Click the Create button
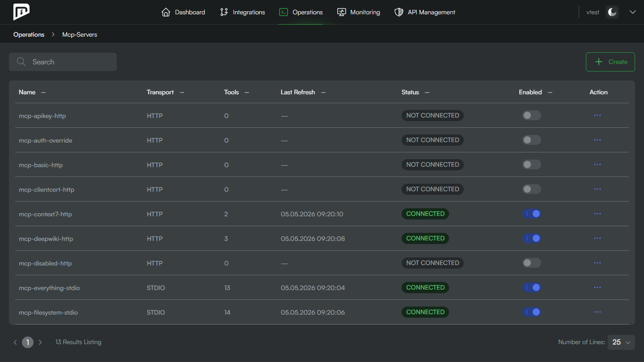This screenshot has width=644, height=362. [610, 62]
